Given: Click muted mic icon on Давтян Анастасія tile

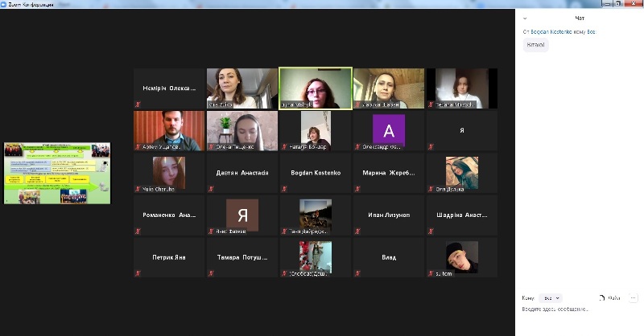Looking at the screenshot, I should click(211, 190).
